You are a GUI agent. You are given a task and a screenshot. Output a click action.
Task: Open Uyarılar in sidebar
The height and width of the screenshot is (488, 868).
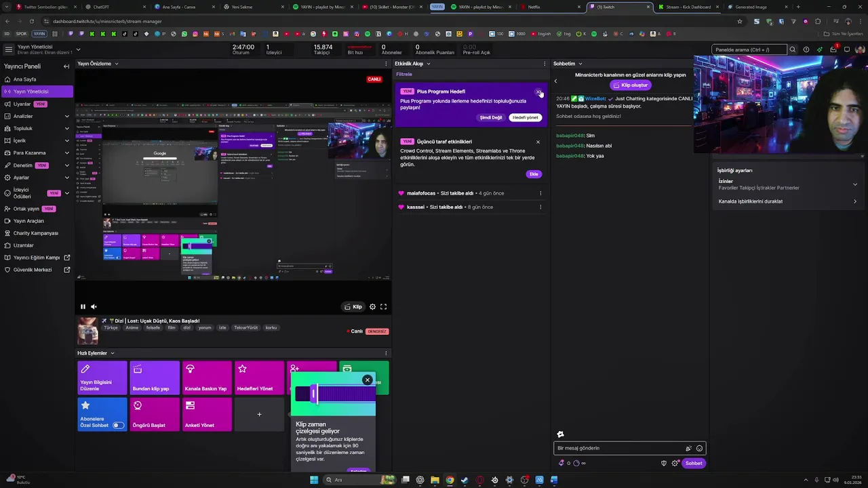point(37,104)
